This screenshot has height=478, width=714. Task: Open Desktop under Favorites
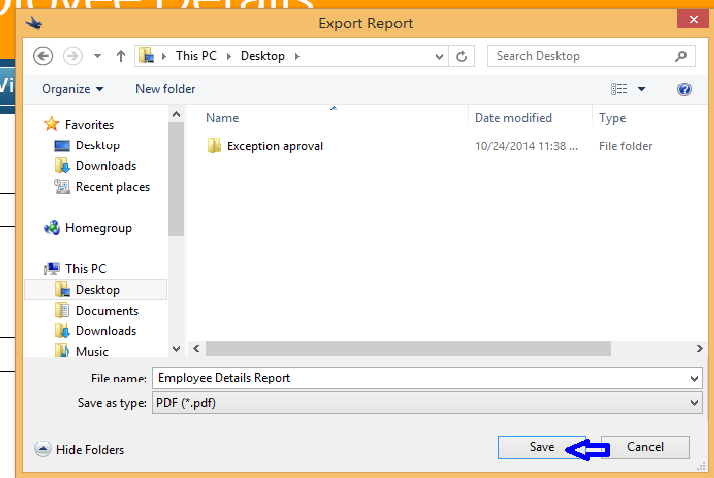(x=98, y=145)
